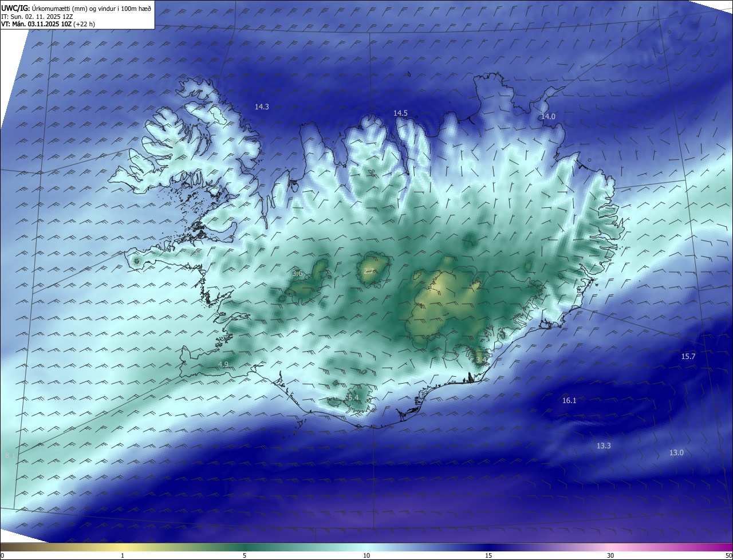Click the '5.4' value label on the map
Image resolution: width=733 pixels, height=560 pixels.
click(x=353, y=397)
